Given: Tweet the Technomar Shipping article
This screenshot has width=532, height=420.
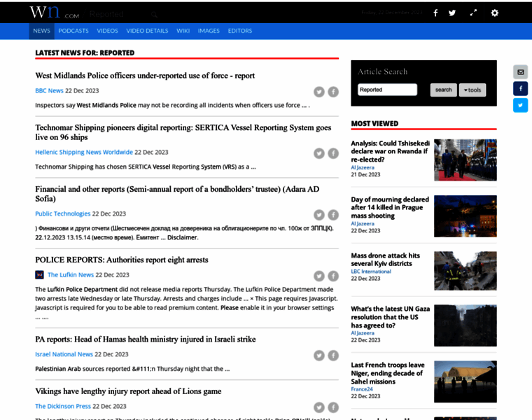Looking at the screenshot, I should click(x=319, y=153).
